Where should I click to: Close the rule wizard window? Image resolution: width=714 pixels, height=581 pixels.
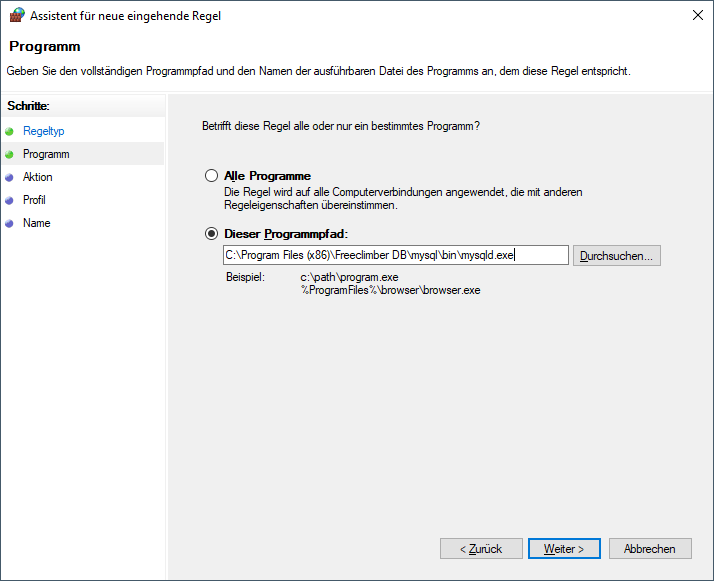click(694, 16)
